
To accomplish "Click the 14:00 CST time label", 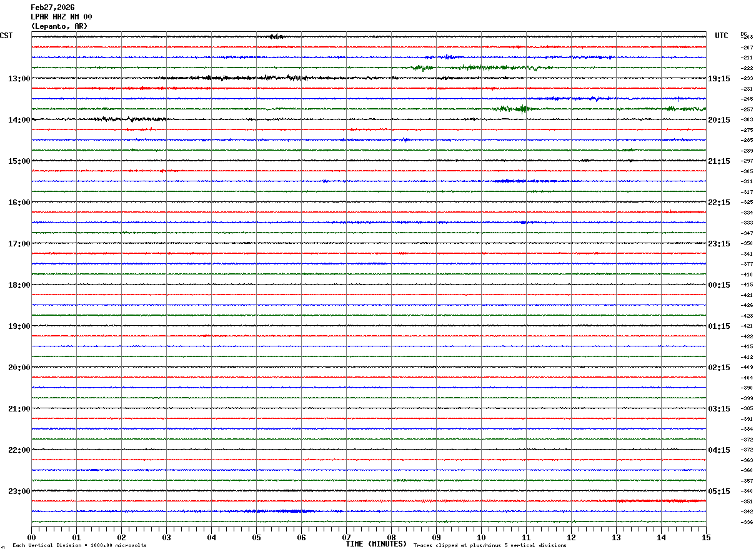I will click(19, 120).
